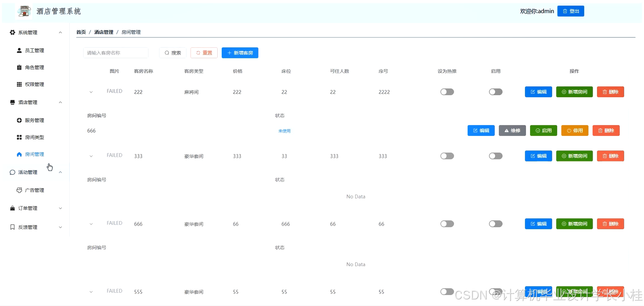This screenshot has width=644, height=306.
Task: Click the 广告管理 icon
Action: pos(19,190)
